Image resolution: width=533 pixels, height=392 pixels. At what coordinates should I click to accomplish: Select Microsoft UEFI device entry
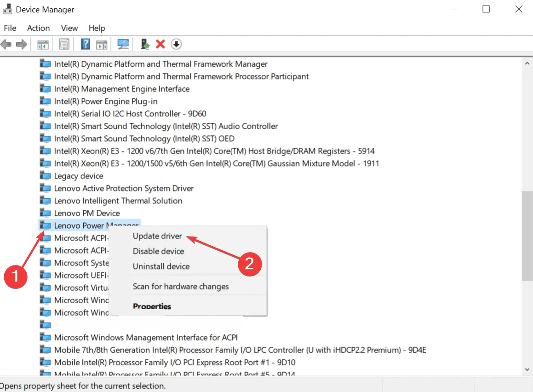(x=81, y=276)
